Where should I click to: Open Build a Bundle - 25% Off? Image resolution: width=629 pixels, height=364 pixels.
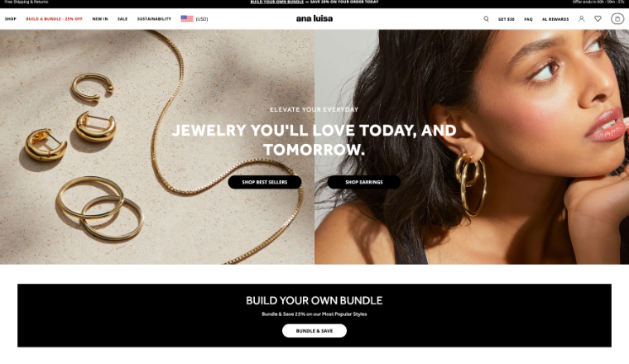[x=54, y=19]
